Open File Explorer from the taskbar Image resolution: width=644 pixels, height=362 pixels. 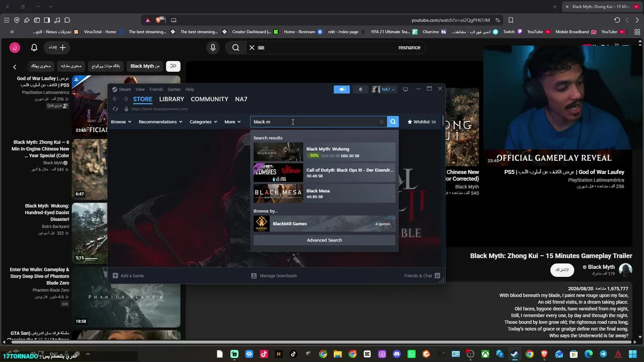click(338, 354)
